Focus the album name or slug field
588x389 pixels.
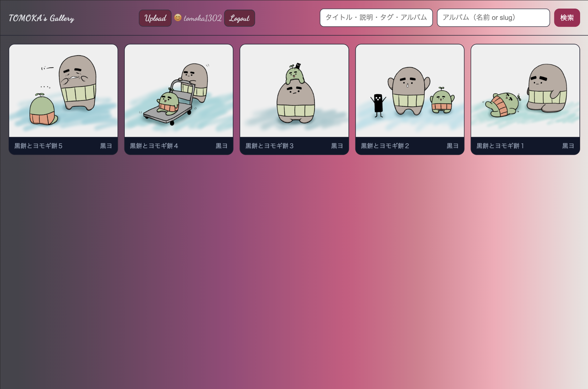coord(493,17)
